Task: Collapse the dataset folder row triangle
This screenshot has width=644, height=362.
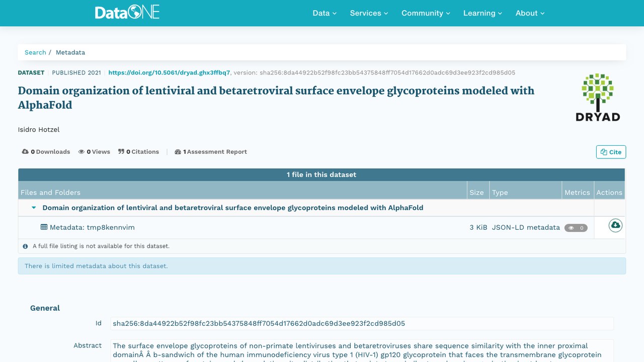Action: (34, 208)
